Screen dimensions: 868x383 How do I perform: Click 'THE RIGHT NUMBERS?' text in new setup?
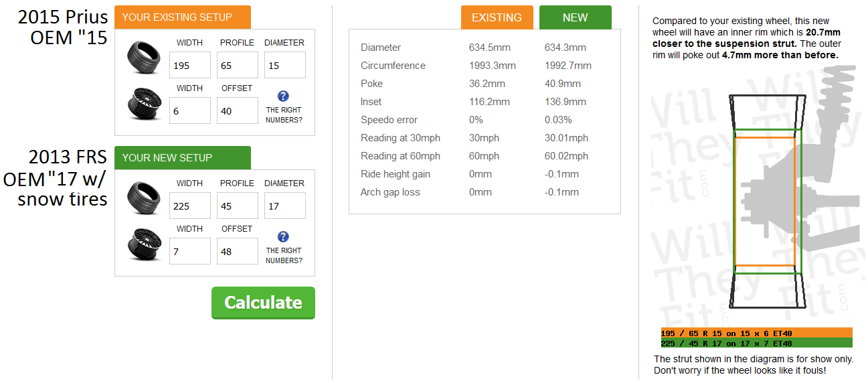(x=284, y=256)
